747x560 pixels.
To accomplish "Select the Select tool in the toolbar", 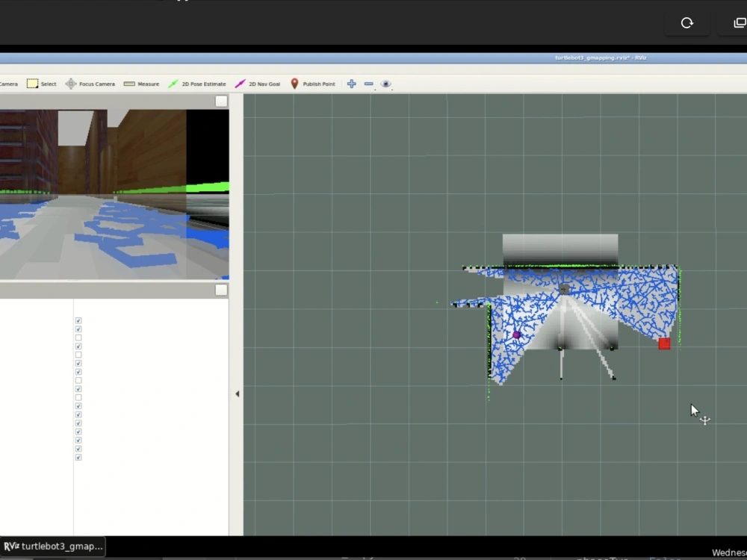I will click(41, 84).
